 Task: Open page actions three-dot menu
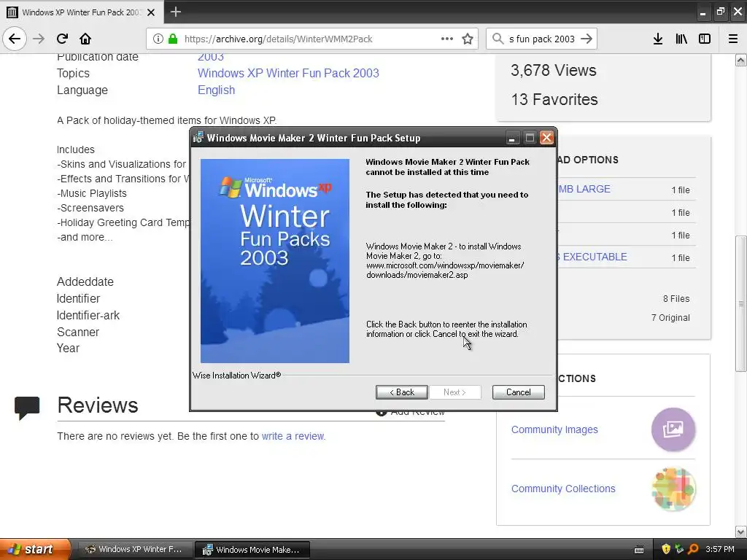[x=447, y=39]
